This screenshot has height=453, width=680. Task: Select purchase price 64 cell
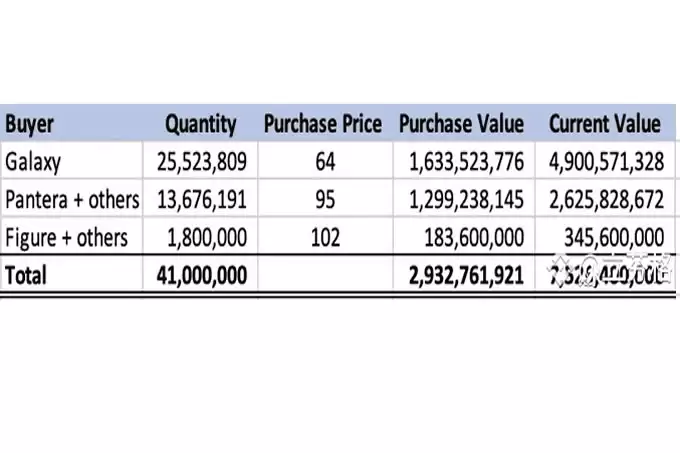pos(325,162)
